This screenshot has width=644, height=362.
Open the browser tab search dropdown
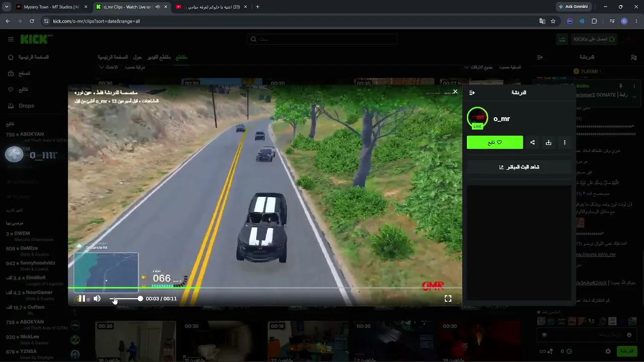click(7, 7)
